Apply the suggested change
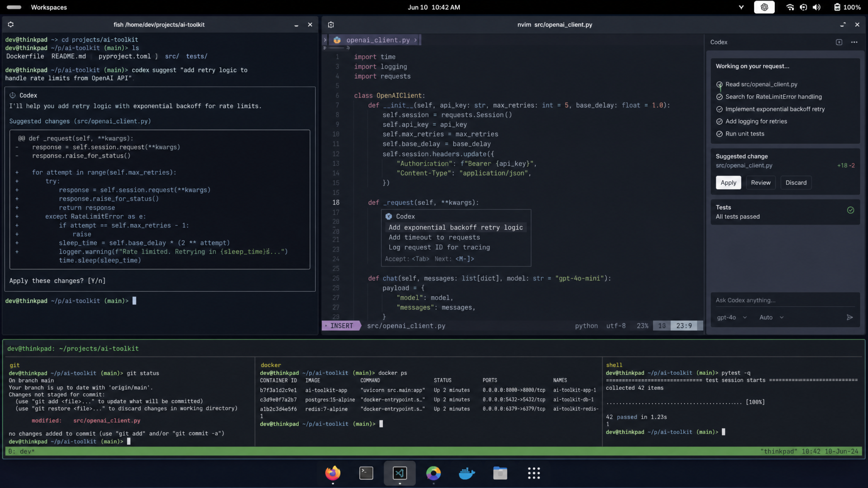Image resolution: width=868 pixels, height=488 pixels. point(728,183)
